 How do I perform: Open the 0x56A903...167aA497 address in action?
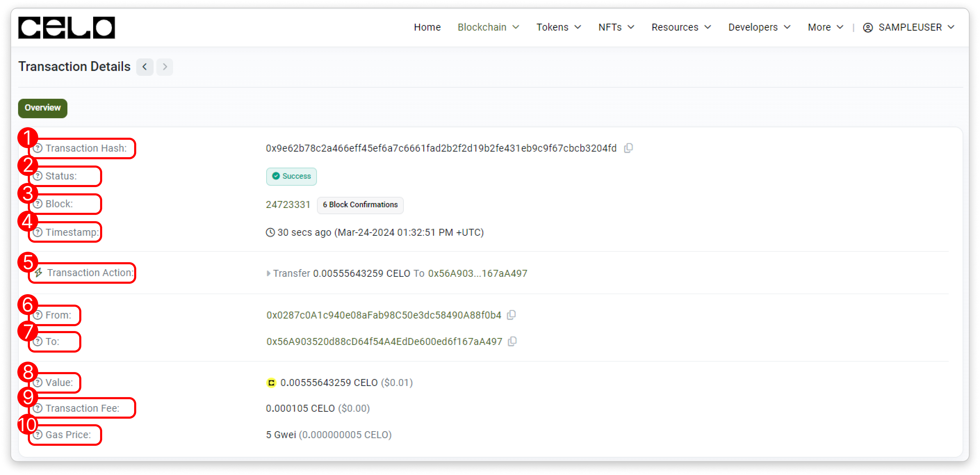[x=477, y=273]
